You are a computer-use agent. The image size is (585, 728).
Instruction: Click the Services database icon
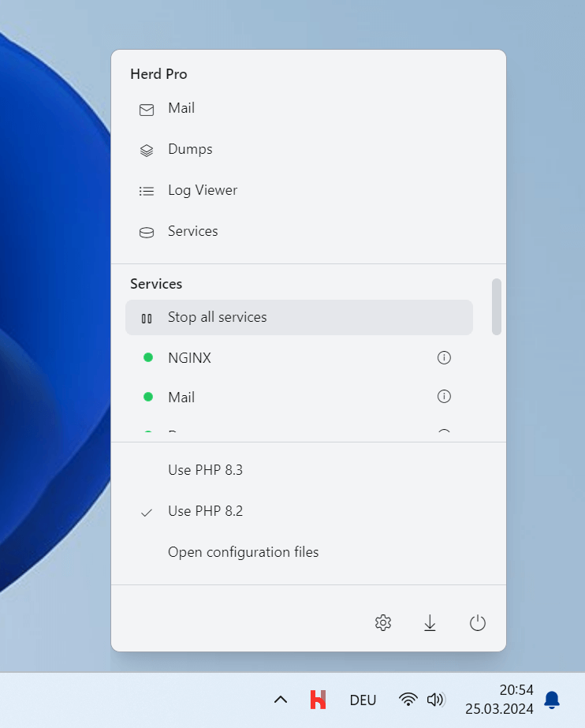(x=147, y=232)
